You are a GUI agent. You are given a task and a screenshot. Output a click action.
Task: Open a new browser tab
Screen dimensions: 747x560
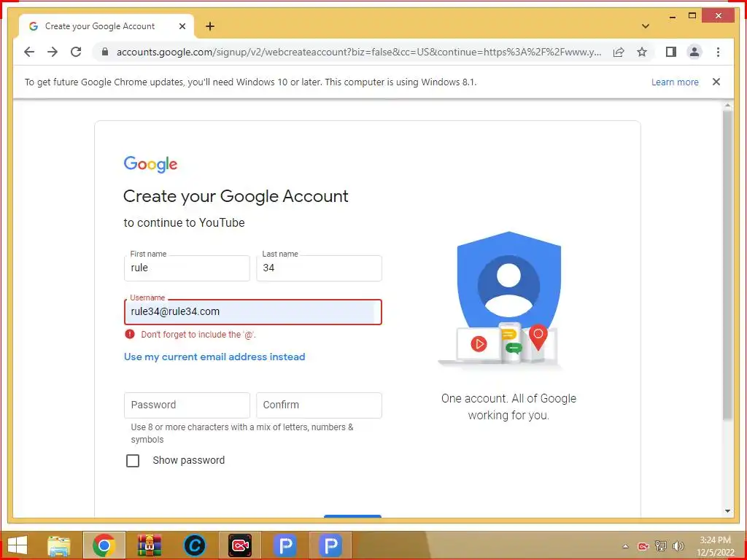tap(210, 26)
